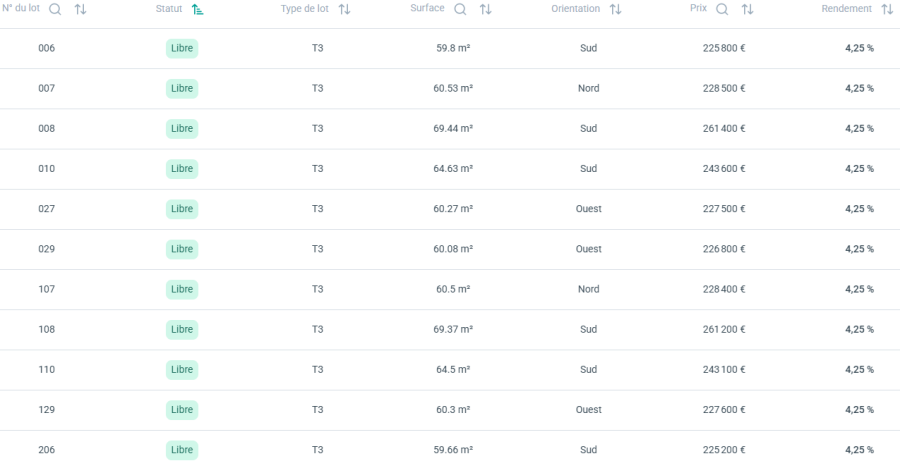Viewport: 900px width, 468px height.
Task: Toggle the active Statut sort icon
Action: tap(197, 9)
